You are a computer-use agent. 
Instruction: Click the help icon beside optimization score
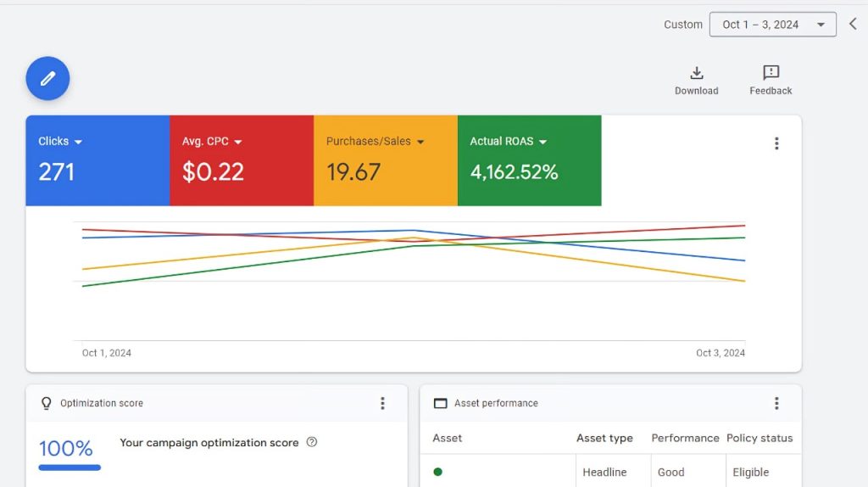[312, 442]
